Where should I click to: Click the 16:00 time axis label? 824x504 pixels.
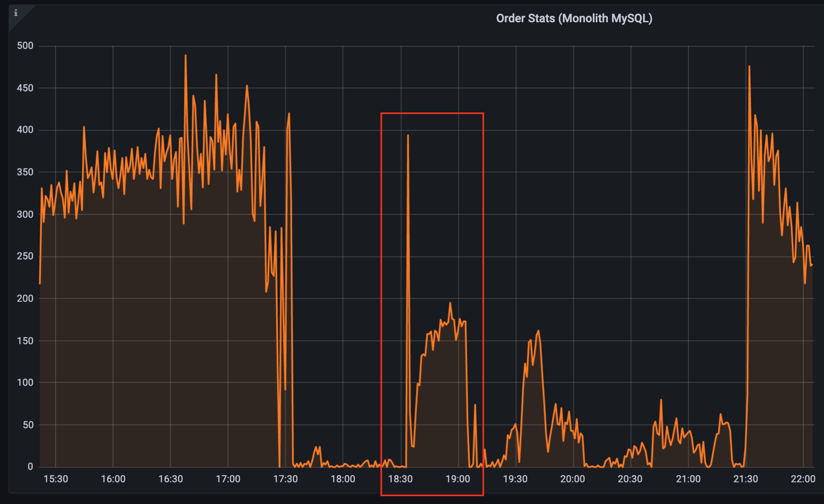coord(113,479)
